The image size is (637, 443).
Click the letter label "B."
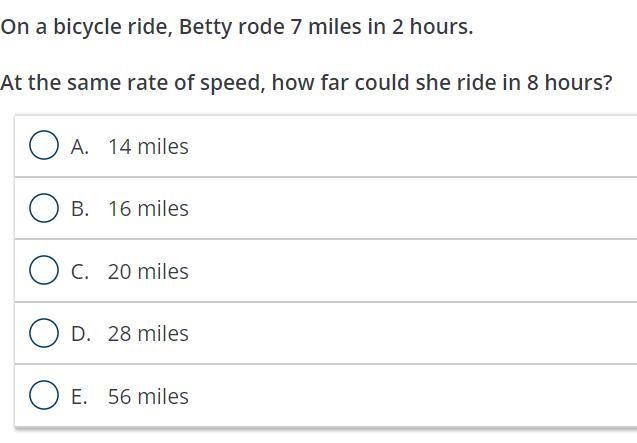[x=80, y=208]
